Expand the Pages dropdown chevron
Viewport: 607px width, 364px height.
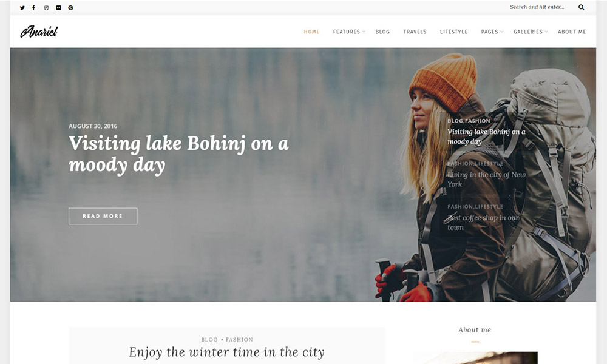coord(502,32)
